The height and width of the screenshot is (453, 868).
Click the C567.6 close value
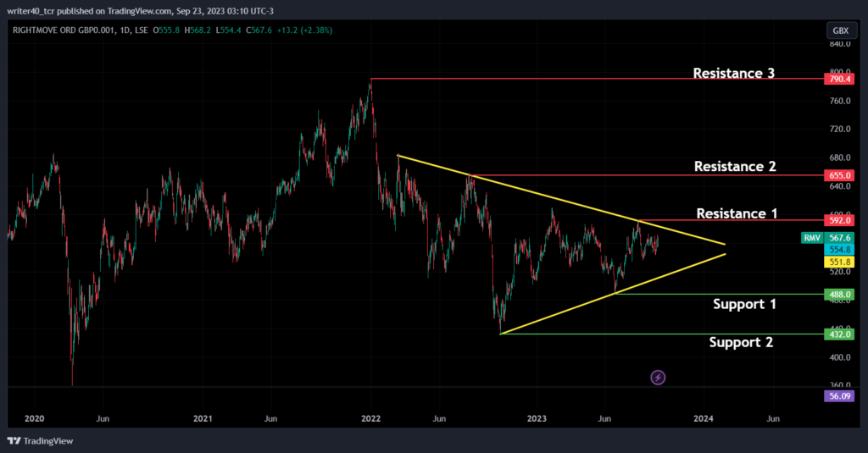tap(259, 30)
